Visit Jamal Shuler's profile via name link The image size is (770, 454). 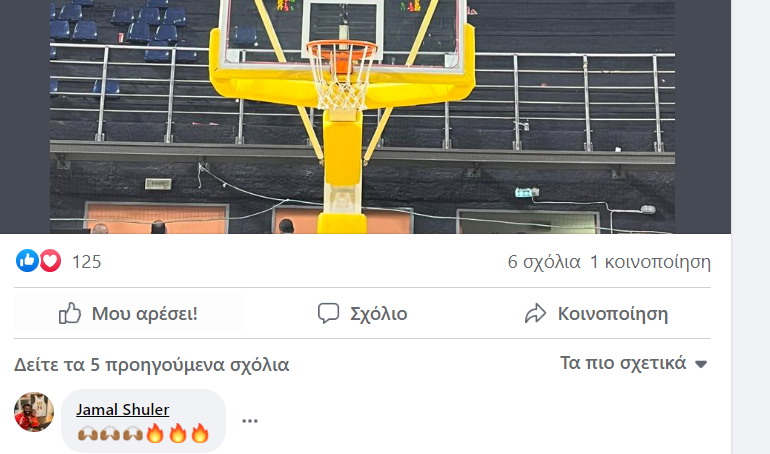(x=122, y=409)
